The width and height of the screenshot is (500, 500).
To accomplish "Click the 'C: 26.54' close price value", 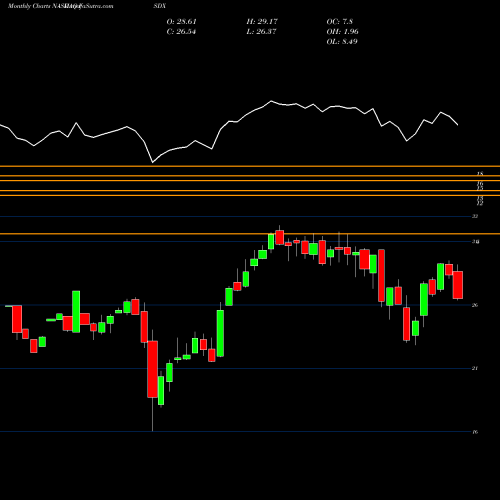I will [181, 32].
